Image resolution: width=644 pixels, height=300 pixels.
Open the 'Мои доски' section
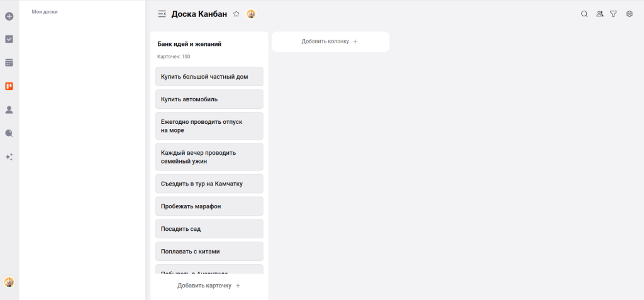click(x=45, y=12)
